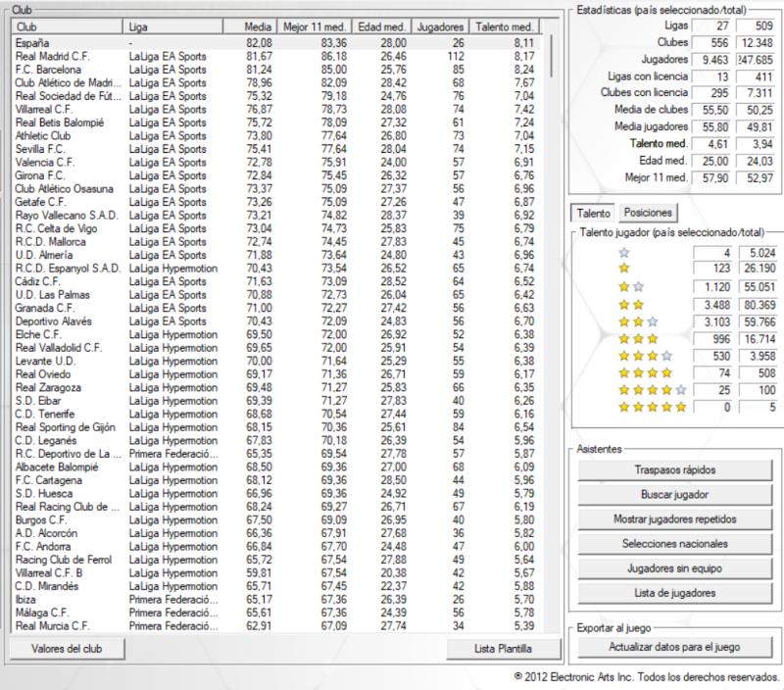Select R.C.D. Espanyol S.A.D. row
784x690 pixels.
tap(278, 268)
